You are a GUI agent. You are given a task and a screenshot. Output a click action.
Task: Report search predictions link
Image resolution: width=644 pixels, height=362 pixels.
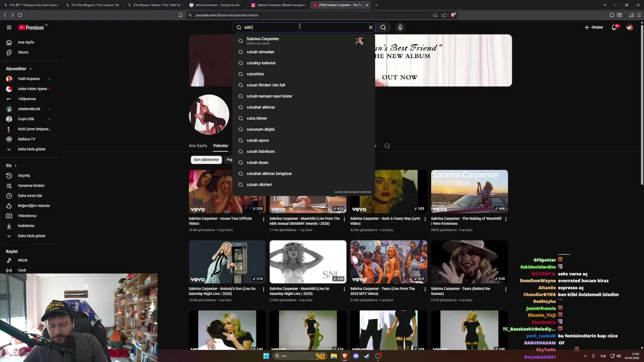[352, 192]
